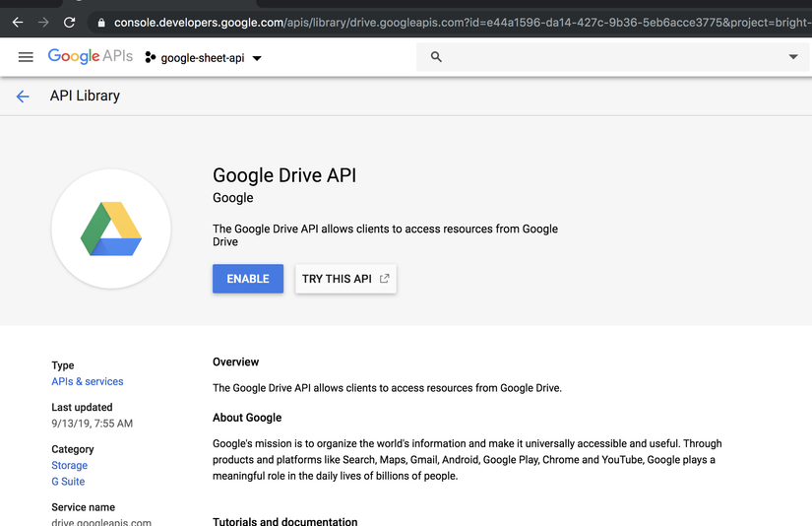Open the hamburger navigation menu
The height and width of the screenshot is (526, 812).
(26, 57)
